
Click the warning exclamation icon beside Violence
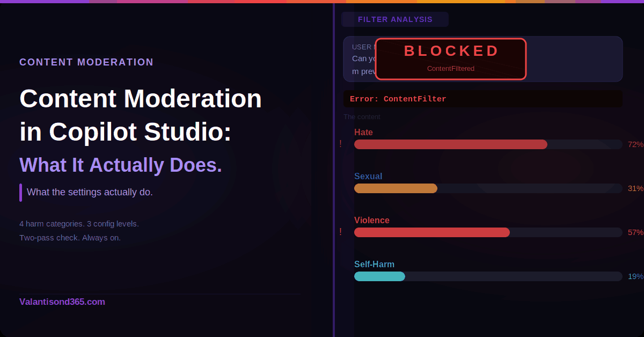tap(340, 232)
